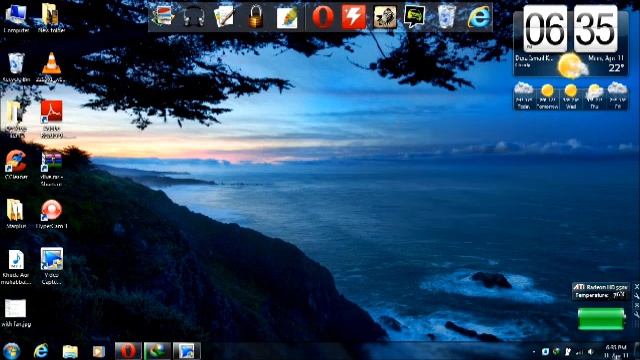This screenshot has height=360, width=640.
Task: Open Windows Media Player taskbar icon
Action: point(98,351)
